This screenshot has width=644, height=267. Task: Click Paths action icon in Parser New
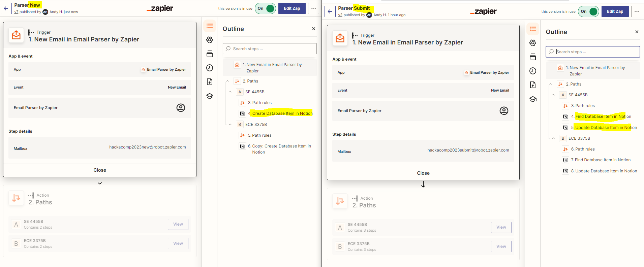(16, 198)
